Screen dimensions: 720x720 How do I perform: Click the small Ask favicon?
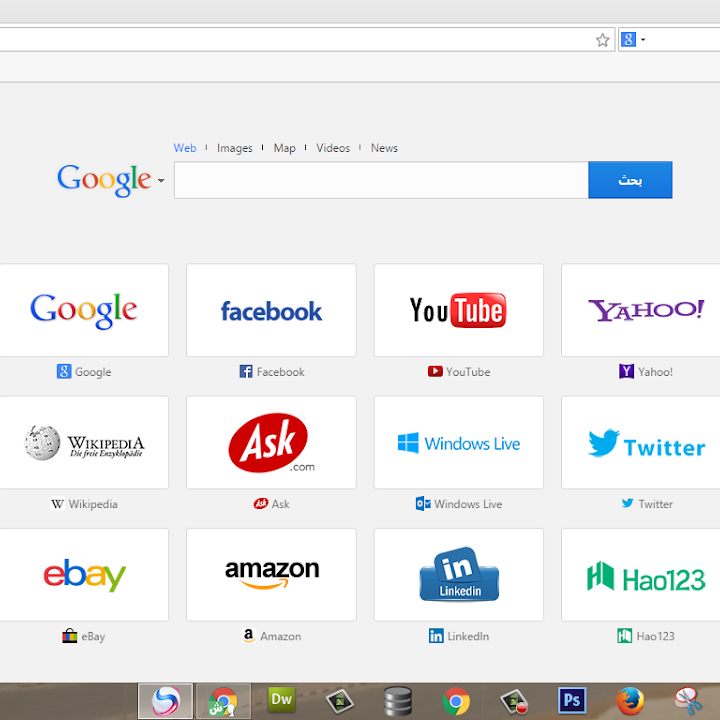tap(261, 504)
